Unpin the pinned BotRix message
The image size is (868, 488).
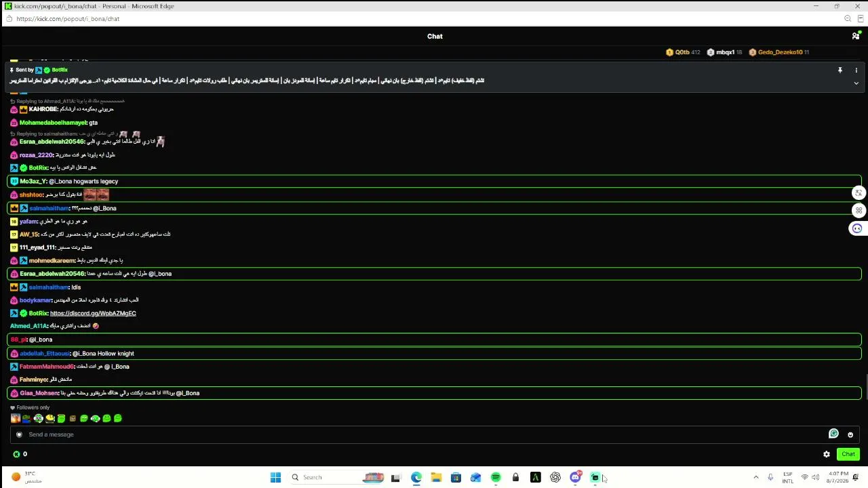[x=840, y=70]
